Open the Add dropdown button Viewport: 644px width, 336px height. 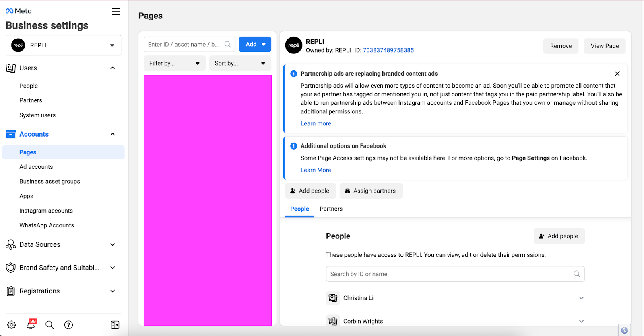255,44
